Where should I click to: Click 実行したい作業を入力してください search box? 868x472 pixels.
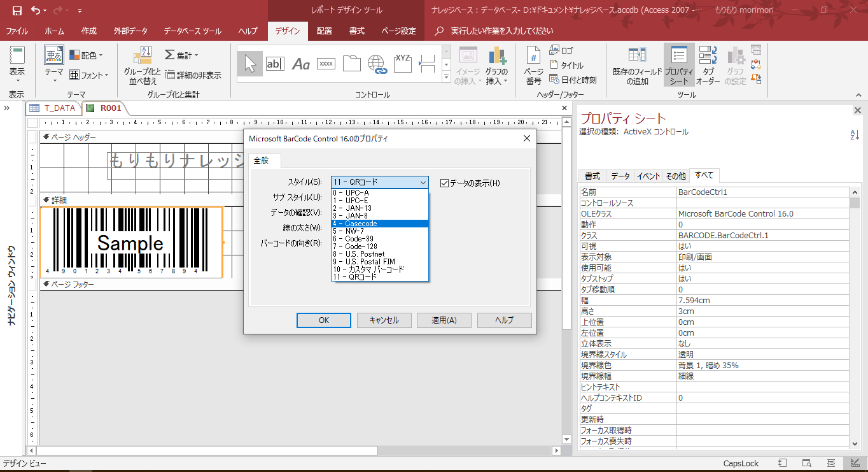[501, 31]
